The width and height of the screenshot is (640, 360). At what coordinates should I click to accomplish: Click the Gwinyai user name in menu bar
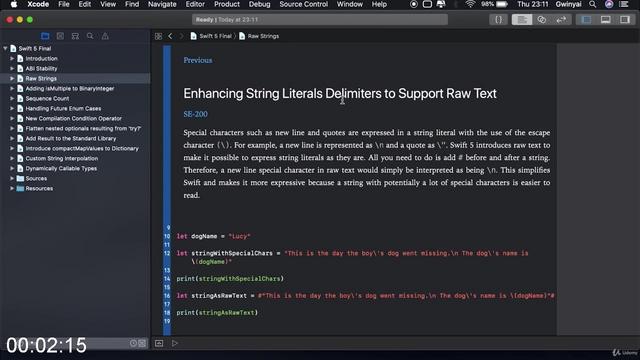tap(569, 4)
